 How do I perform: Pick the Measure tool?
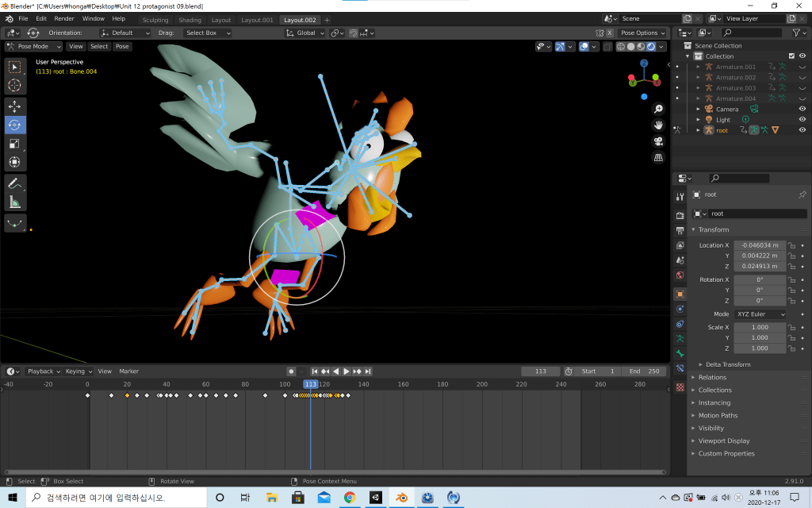pos(15,202)
